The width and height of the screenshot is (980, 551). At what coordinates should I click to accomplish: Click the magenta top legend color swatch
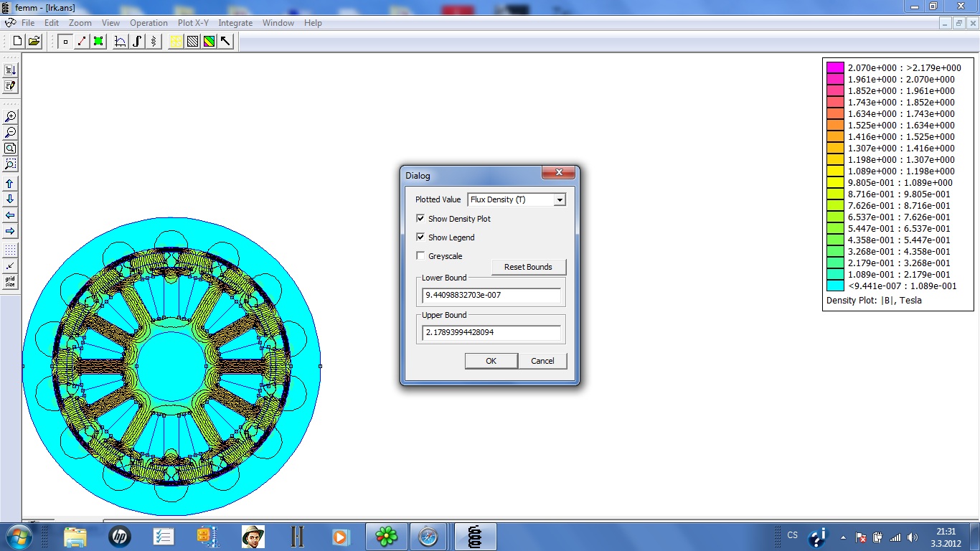click(835, 68)
